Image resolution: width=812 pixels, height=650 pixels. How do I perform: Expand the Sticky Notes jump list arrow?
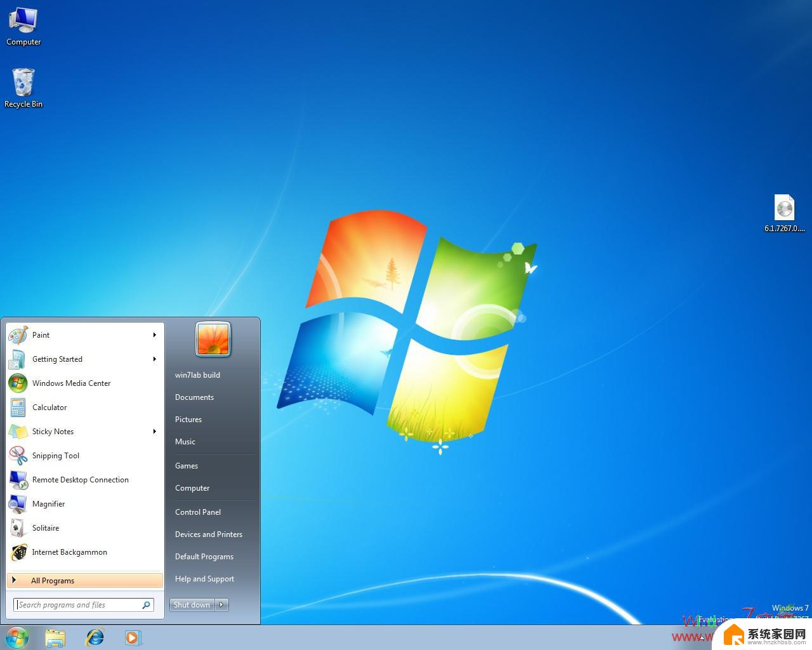(x=154, y=432)
